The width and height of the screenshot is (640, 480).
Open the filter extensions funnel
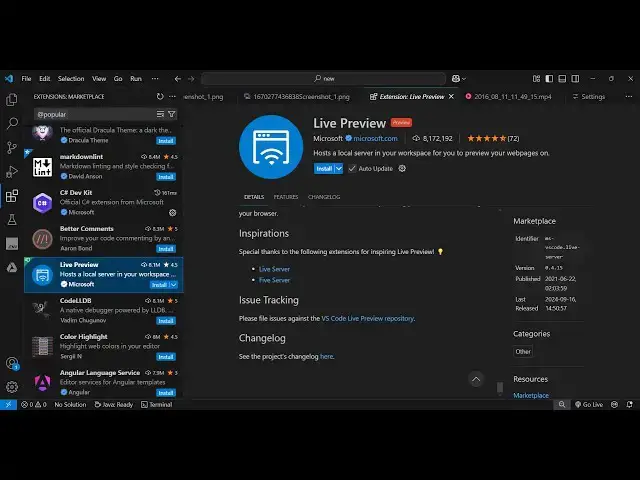[x=171, y=114]
